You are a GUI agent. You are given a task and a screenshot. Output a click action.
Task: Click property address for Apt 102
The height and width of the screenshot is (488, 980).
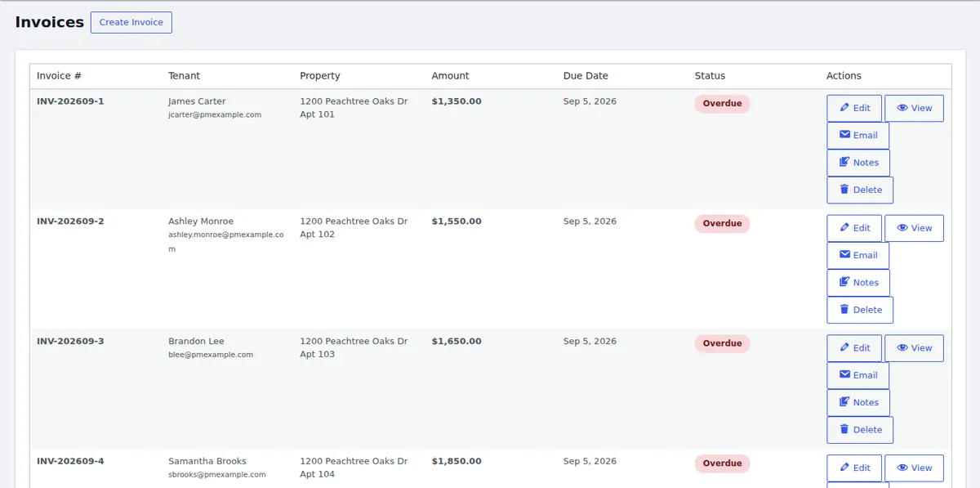(x=354, y=228)
